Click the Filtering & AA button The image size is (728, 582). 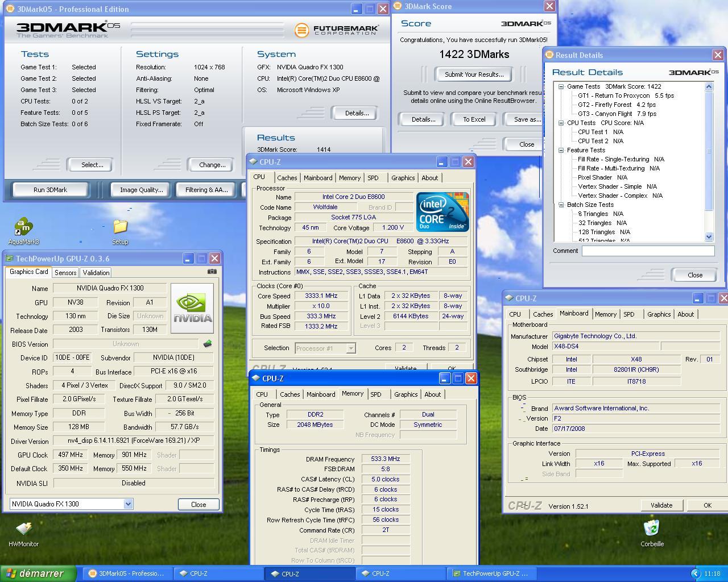coord(206,190)
